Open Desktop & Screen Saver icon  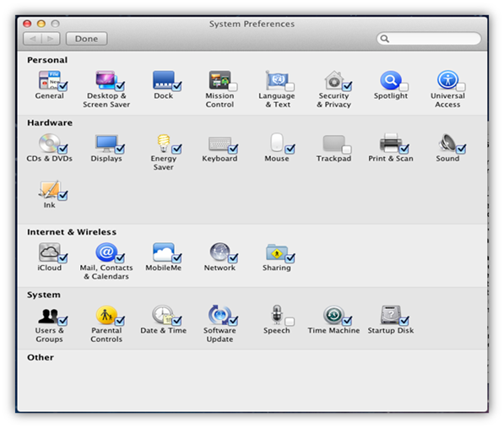pos(106,80)
